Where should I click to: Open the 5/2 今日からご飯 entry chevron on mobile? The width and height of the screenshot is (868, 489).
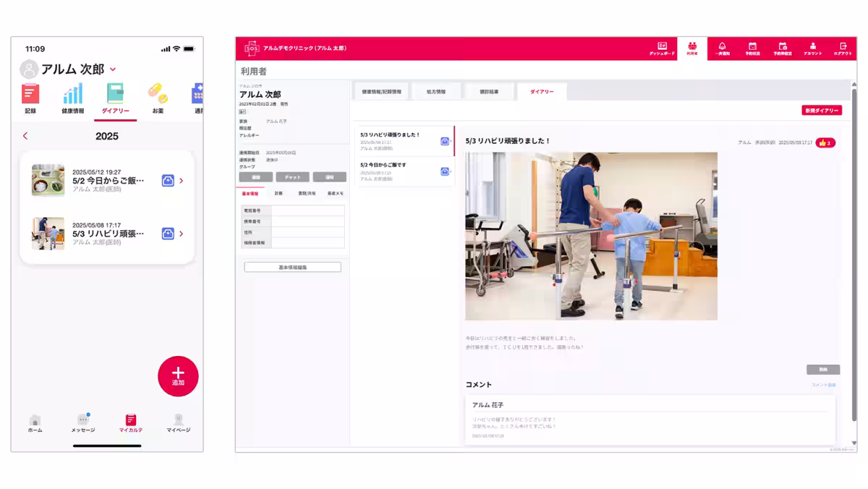point(181,181)
